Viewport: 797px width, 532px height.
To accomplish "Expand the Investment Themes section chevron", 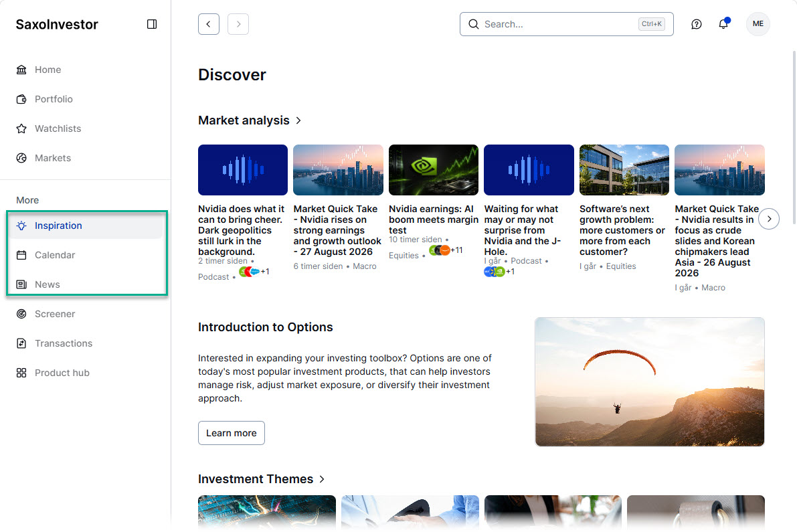I will click(x=322, y=479).
